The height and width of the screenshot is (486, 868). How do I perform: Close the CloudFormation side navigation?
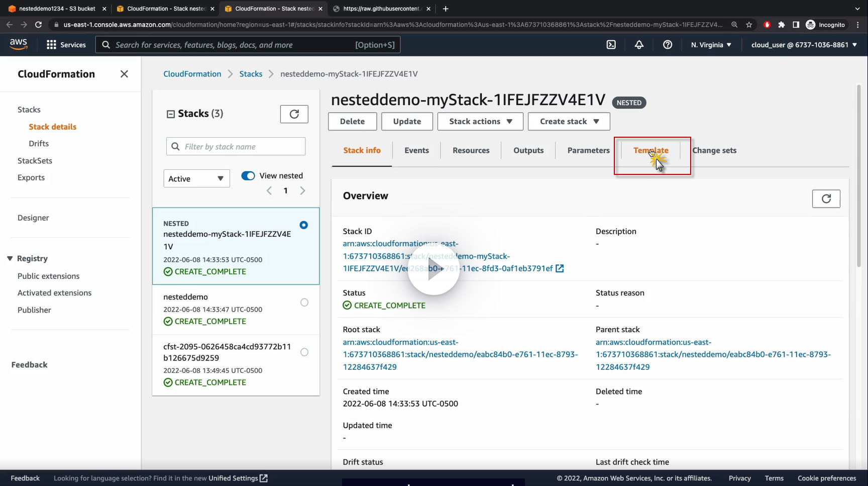[x=124, y=74]
